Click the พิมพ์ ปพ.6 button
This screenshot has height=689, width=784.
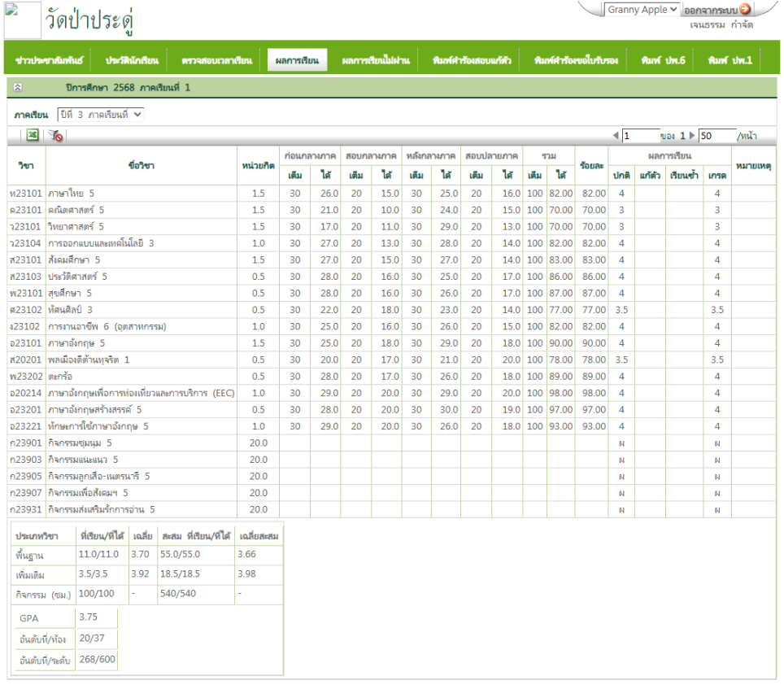click(x=662, y=61)
